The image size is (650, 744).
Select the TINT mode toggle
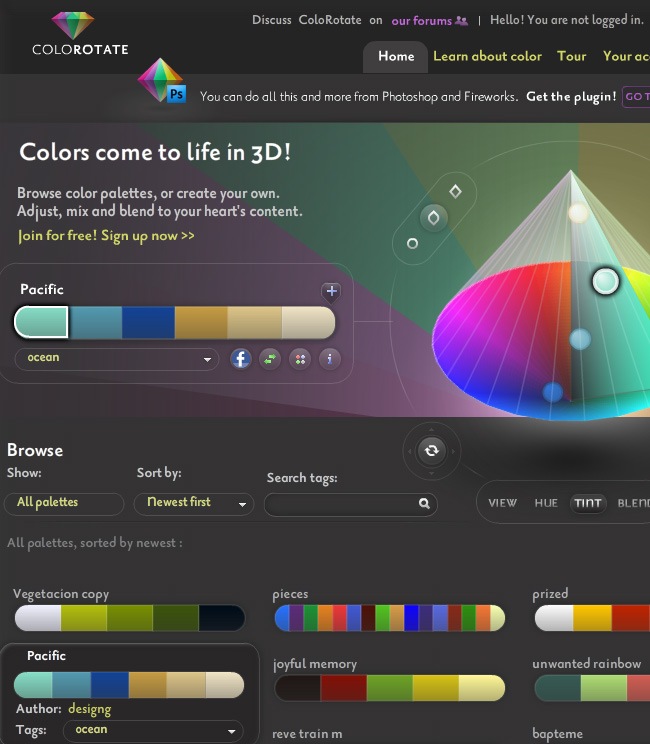587,503
